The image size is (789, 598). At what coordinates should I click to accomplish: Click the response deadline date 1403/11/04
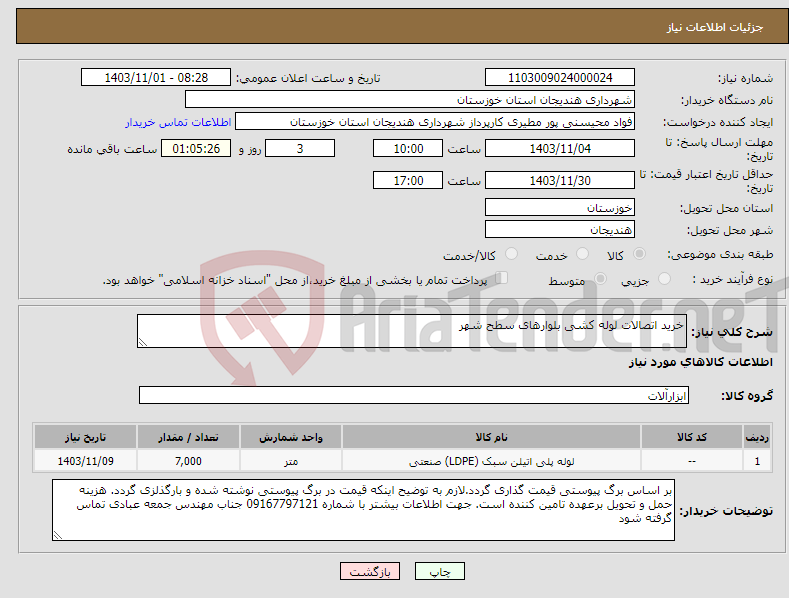(x=560, y=148)
